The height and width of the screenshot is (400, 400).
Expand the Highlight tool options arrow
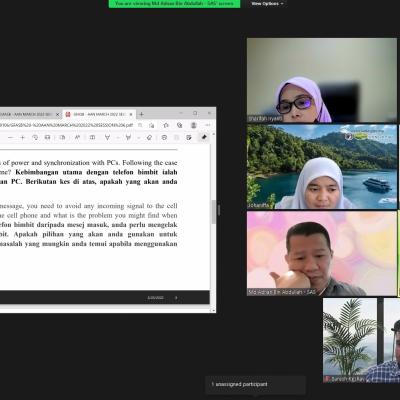pyautogui.click(x=138, y=138)
